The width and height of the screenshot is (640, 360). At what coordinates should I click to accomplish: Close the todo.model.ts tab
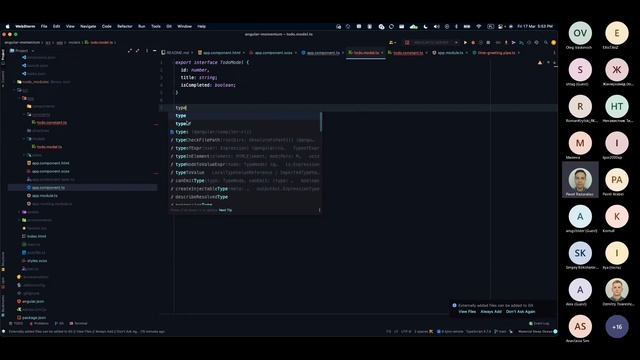(x=382, y=53)
